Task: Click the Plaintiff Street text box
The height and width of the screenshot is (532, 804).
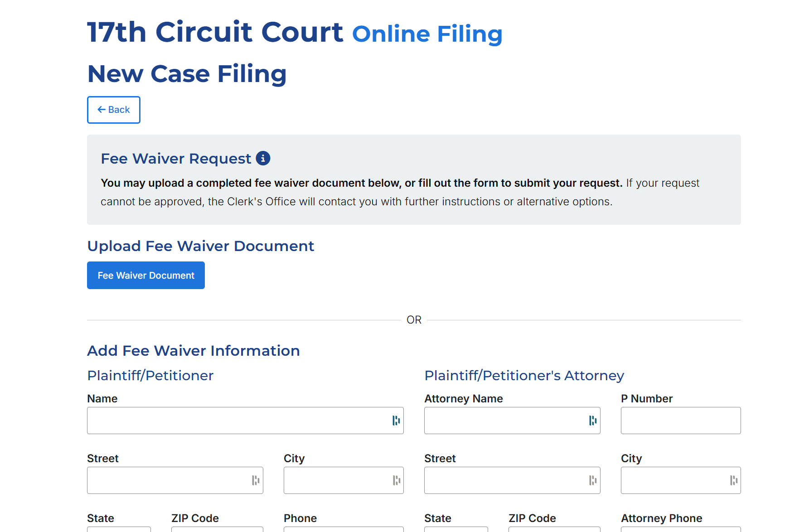Action: click(x=168, y=480)
